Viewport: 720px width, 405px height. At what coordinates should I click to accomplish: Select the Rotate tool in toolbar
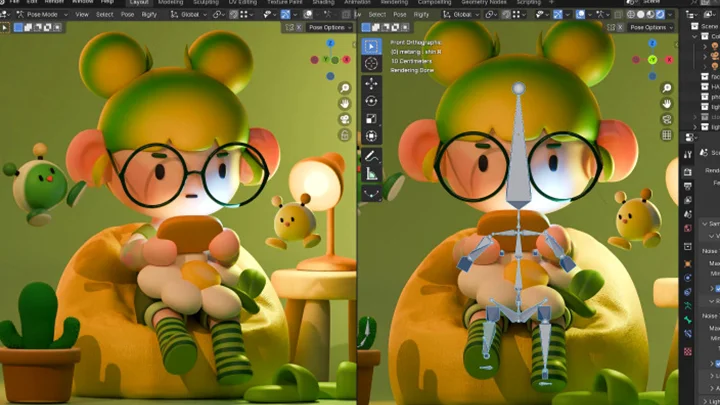(x=371, y=101)
